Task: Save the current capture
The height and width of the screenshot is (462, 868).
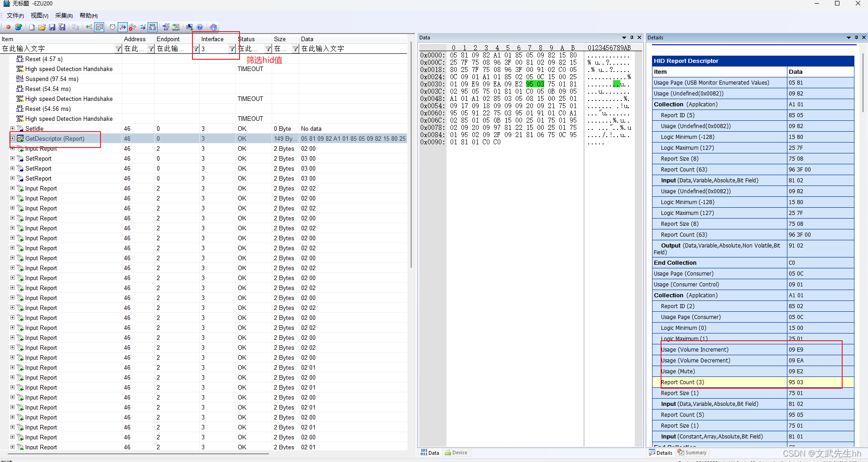Action: click(52, 27)
